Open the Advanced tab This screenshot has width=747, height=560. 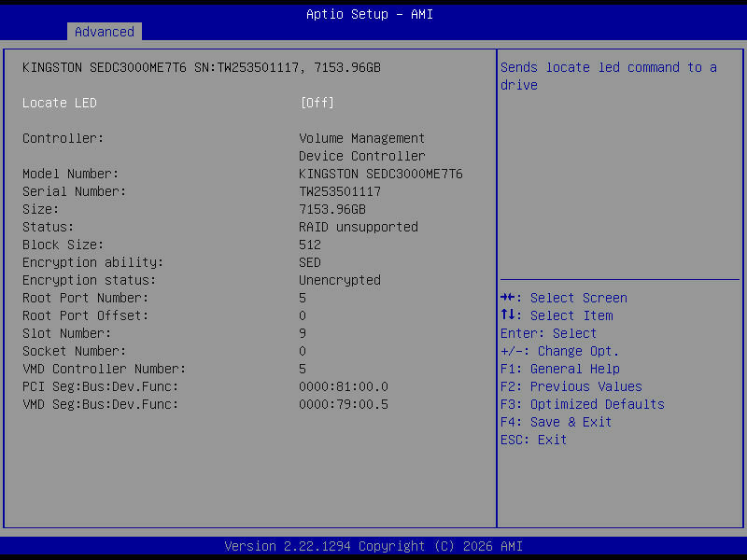(105, 32)
